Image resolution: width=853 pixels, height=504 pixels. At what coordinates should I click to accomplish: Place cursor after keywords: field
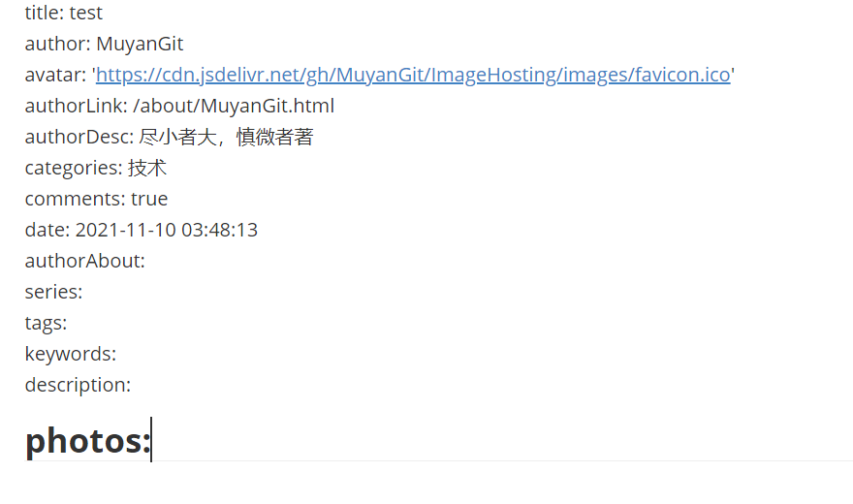(x=117, y=354)
